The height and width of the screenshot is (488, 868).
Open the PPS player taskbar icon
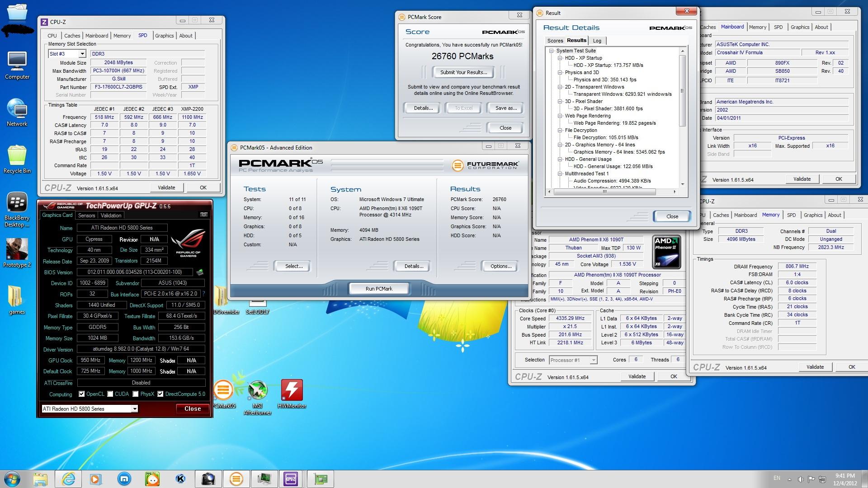click(152, 479)
